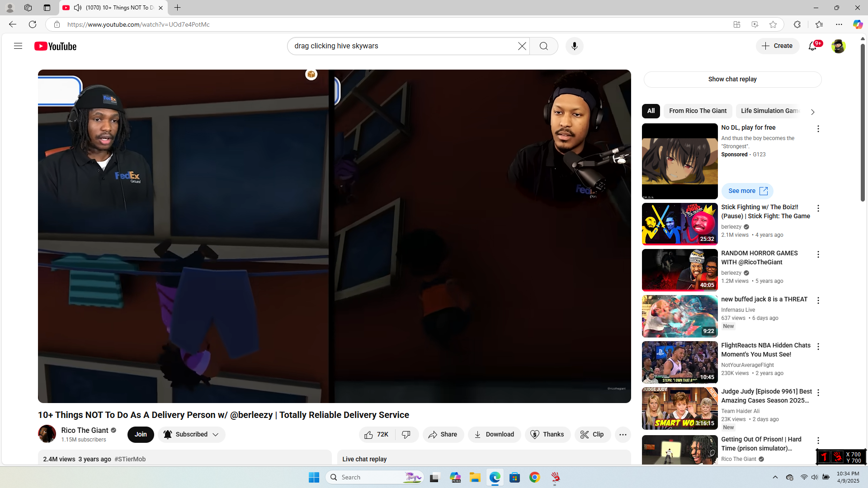The height and width of the screenshot is (488, 868).
Task: Run search with the magnifier button
Action: [x=544, y=46]
